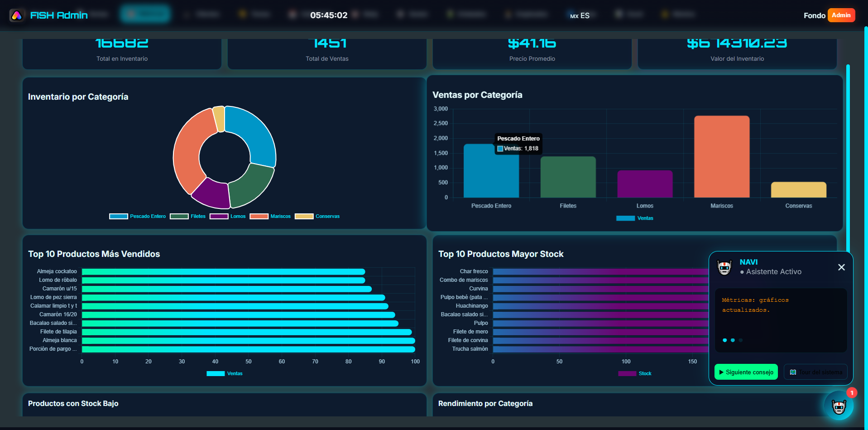Switch to the highlighted navigation tab
Viewport: 868px width, 430px height.
tap(144, 14)
